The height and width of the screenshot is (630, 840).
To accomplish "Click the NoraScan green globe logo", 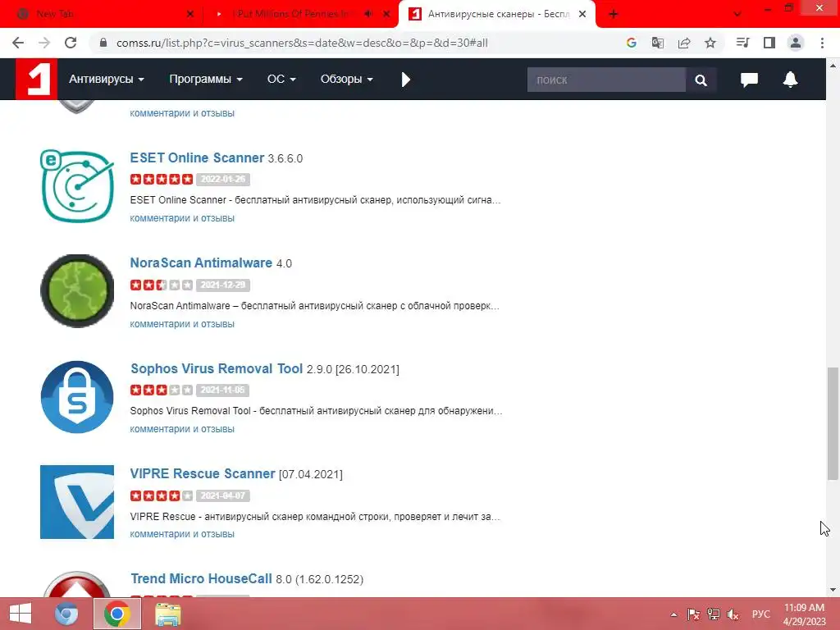I will click(77, 291).
